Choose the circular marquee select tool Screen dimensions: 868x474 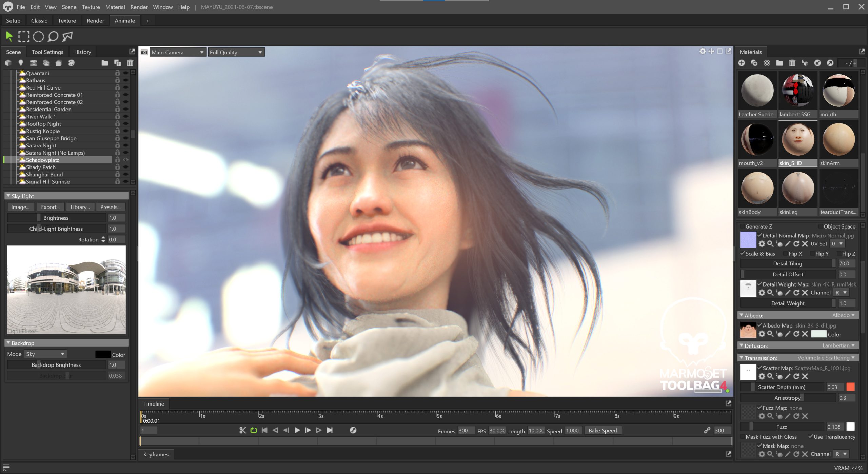point(38,36)
